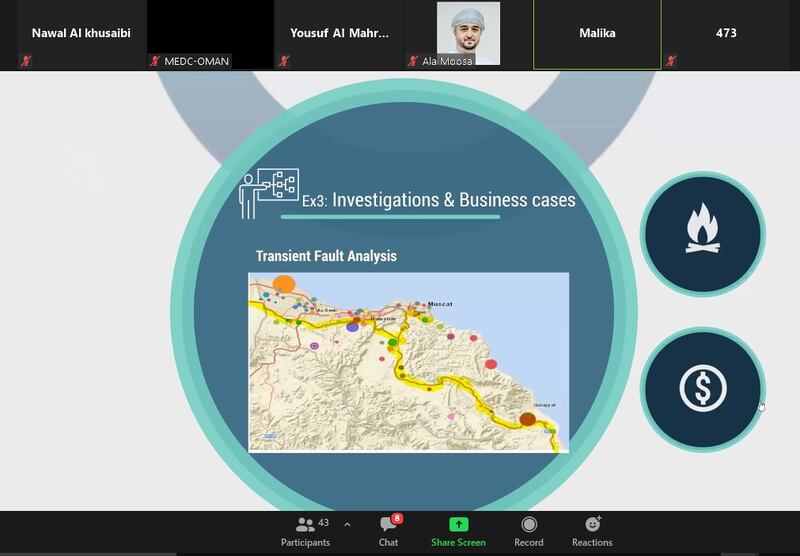Click the presenter flowchart icon

[x=269, y=194]
